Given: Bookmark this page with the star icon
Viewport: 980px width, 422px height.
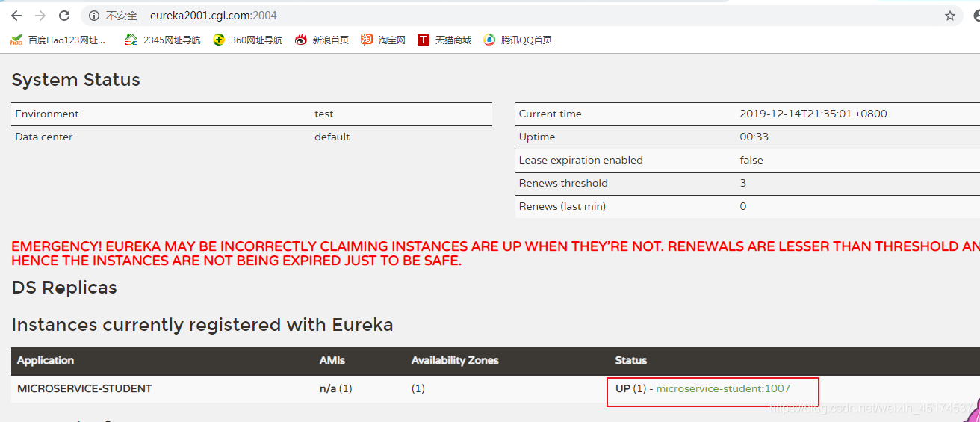Looking at the screenshot, I should pyautogui.click(x=950, y=16).
